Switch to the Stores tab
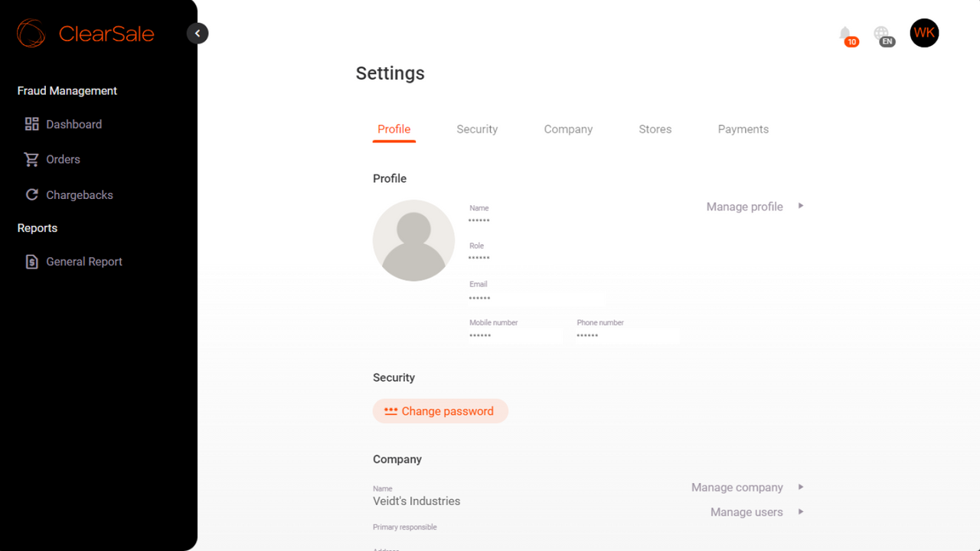The height and width of the screenshot is (551, 980). [x=655, y=129]
